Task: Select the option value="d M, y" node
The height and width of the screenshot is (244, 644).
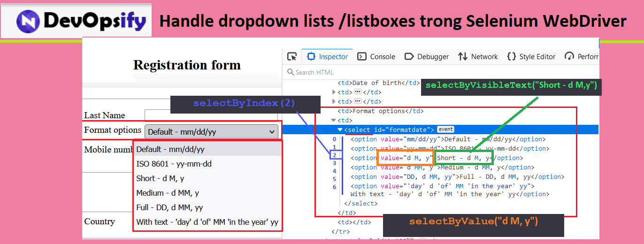Action: tap(437, 158)
